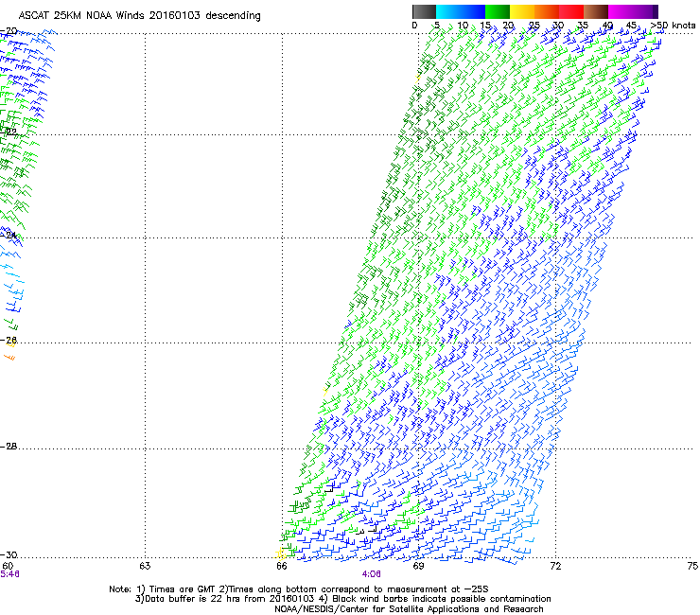Click the dark purple 45-50 knots color bar segment
The image size is (700, 615).
[645, 11]
